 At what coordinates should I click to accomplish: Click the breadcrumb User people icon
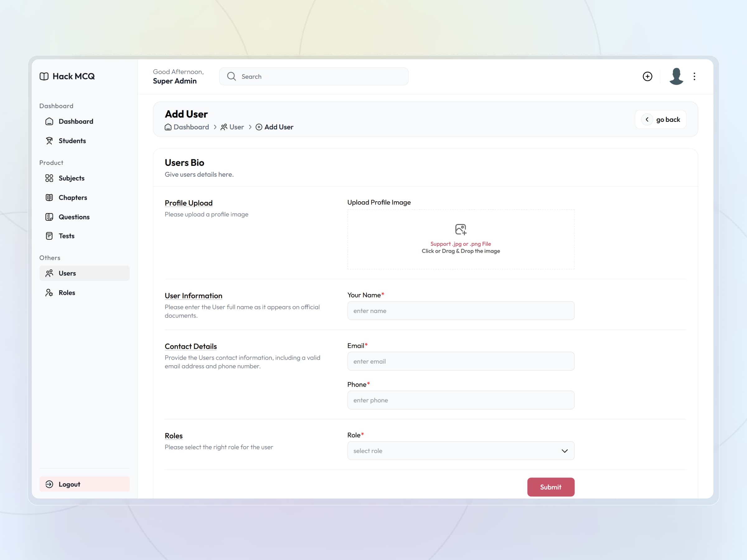click(x=224, y=127)
